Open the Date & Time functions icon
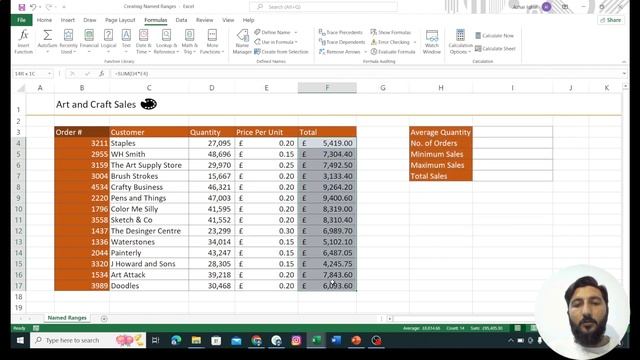640x360 pixels. pyautogui.click(x=143, y=41)
